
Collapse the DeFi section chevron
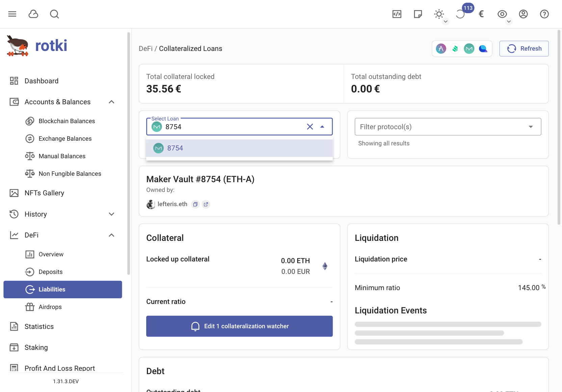click(x=111, y=235)
